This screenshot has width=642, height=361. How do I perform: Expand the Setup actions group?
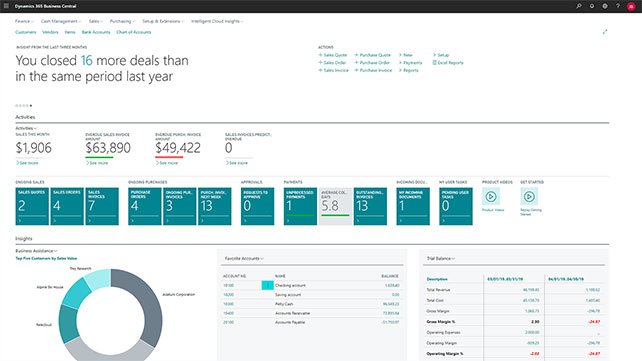coord(441,55)
